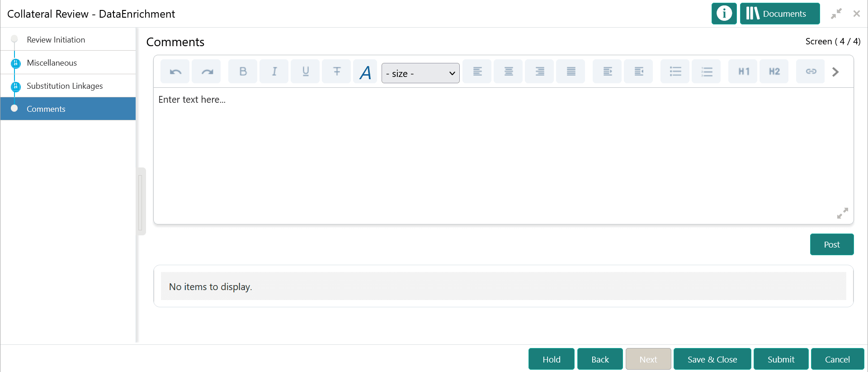Viewport: 868px width, 372px height.
Task: Click the Hold button
Action: (551, 359)
